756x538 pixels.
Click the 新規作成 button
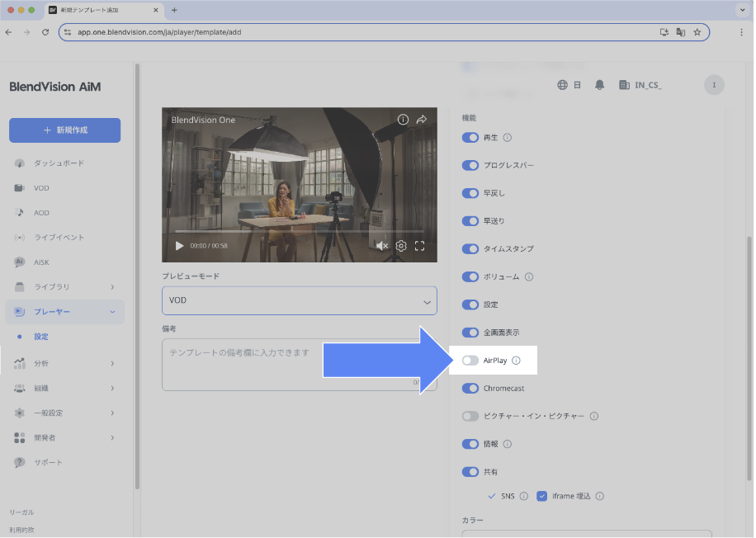coord(64,130)
